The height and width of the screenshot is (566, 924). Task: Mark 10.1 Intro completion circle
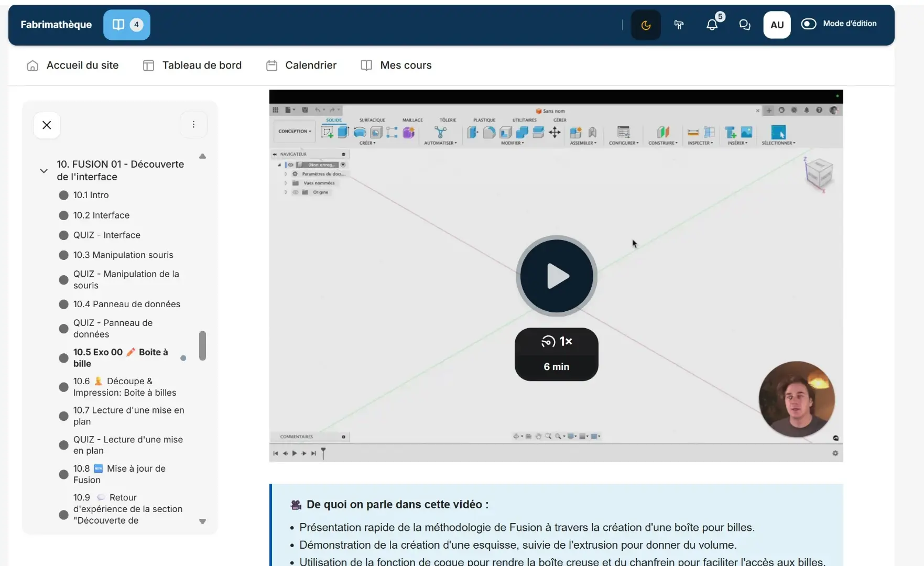(x=63, y=195)
